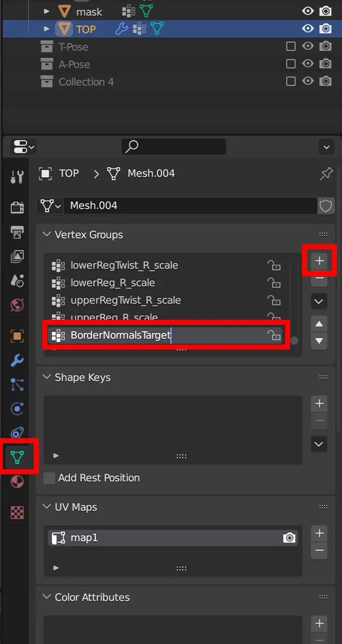This screenshot has width=342, height=644.
Task: Open the vertex group specials dropdown
Action: (319, 302)
